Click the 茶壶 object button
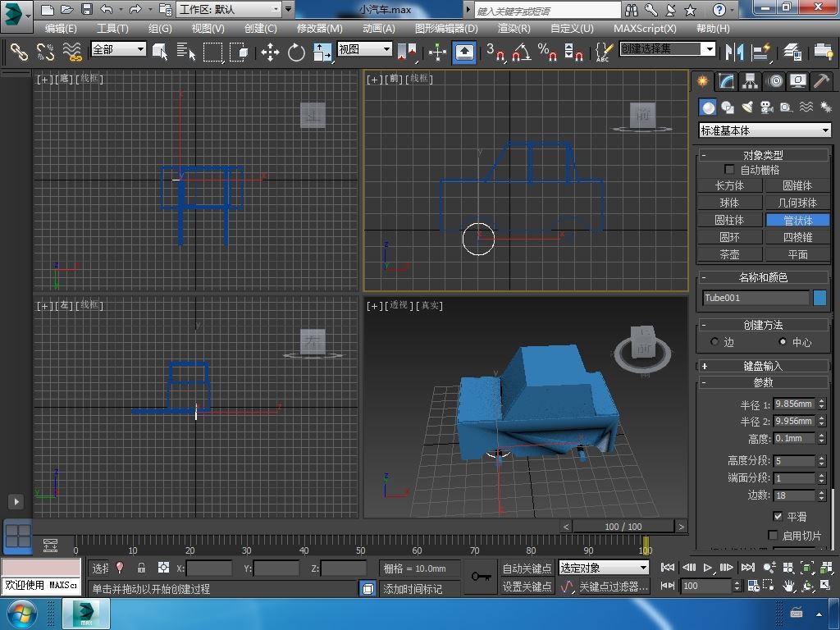The image size is (840, 630). click(729, 254)
